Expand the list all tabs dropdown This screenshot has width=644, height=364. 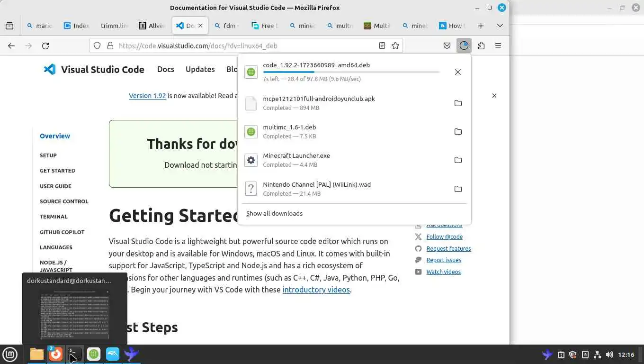pos(500,26)
